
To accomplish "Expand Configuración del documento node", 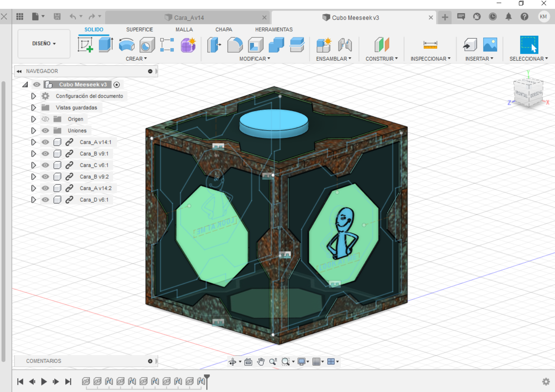I will coord(33,96).
